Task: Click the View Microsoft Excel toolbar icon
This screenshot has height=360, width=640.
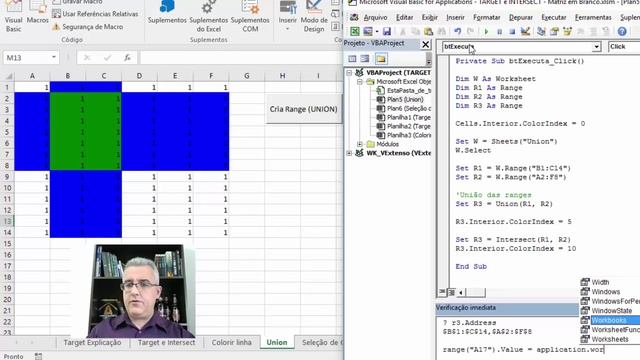Action: point(355,31)
